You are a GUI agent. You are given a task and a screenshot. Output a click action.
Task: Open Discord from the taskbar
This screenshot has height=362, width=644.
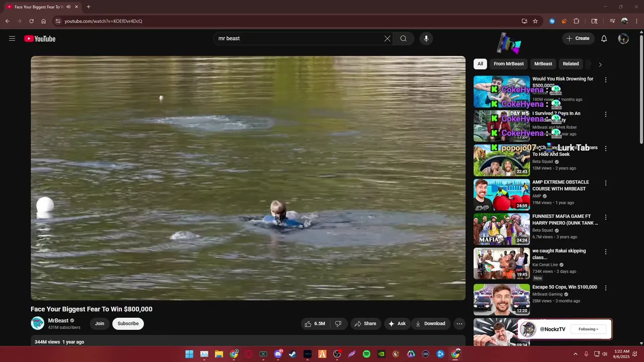point(278,354)
